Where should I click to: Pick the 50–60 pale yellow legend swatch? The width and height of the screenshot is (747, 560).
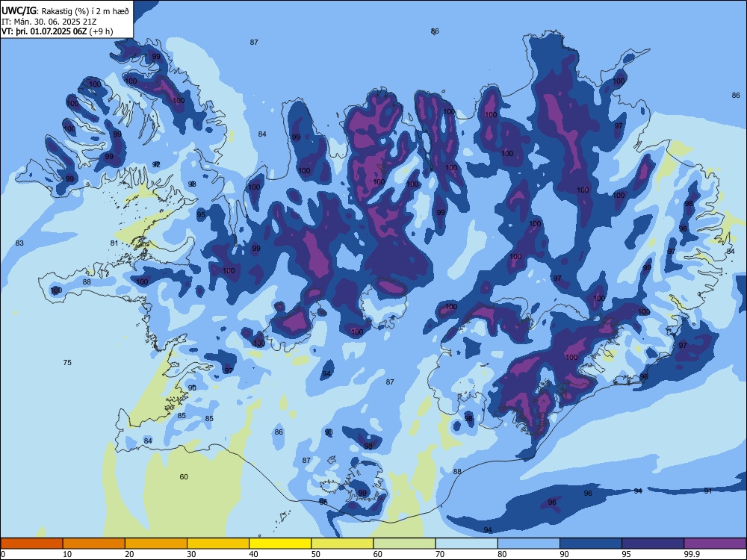click(x=342, y=544)
